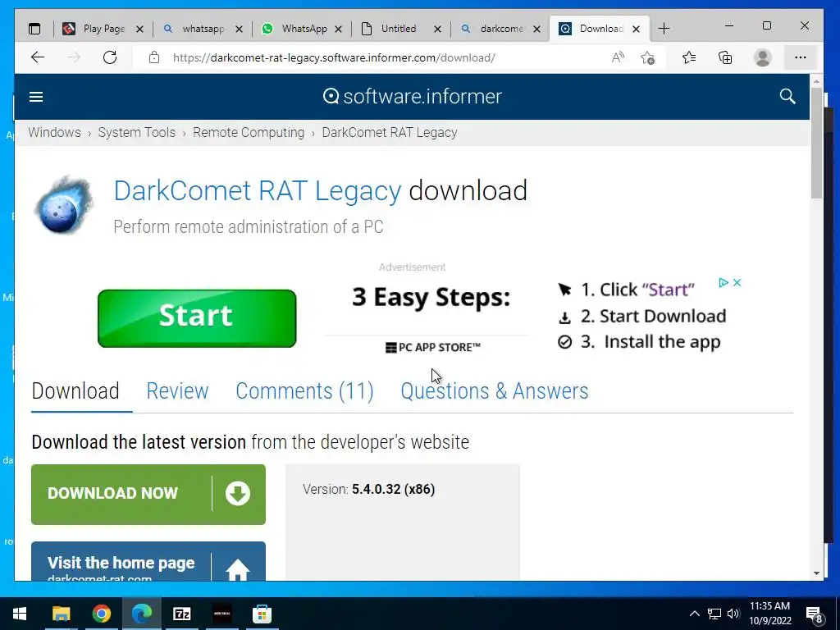Open the volume control icon
The width and height of the screenshot is (840, 630).
[x=733, y=614]
